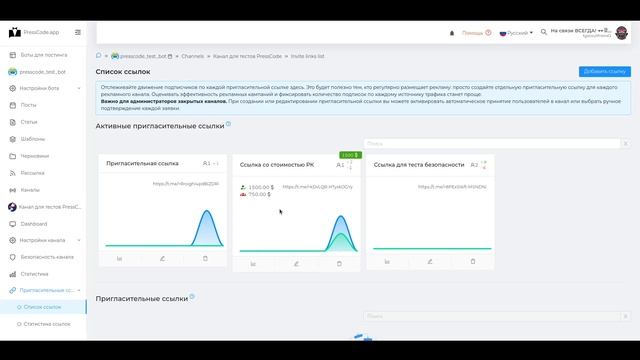Image resolution: width=640 pixels, height=360 pixels.
Task: Click the t.me URL on Ссылка для теста безопасности card
Action: click(452, 187)
